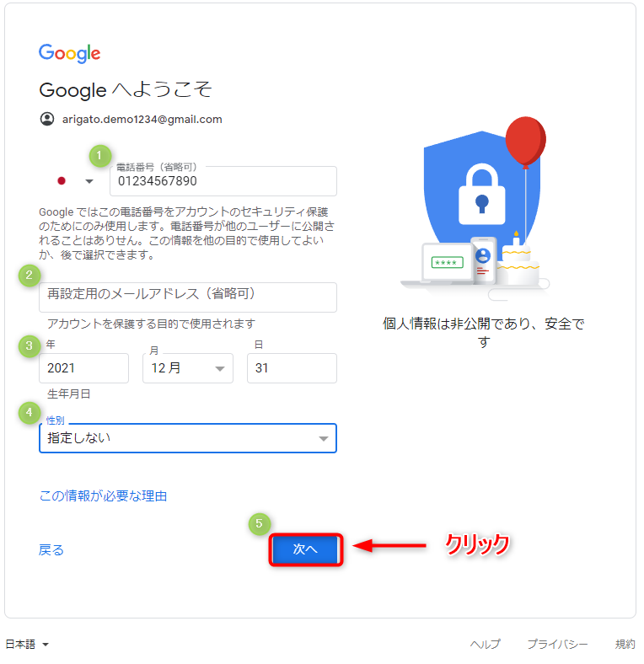
Task: Open the country code dropdown arrow
Action: [89, 181]
